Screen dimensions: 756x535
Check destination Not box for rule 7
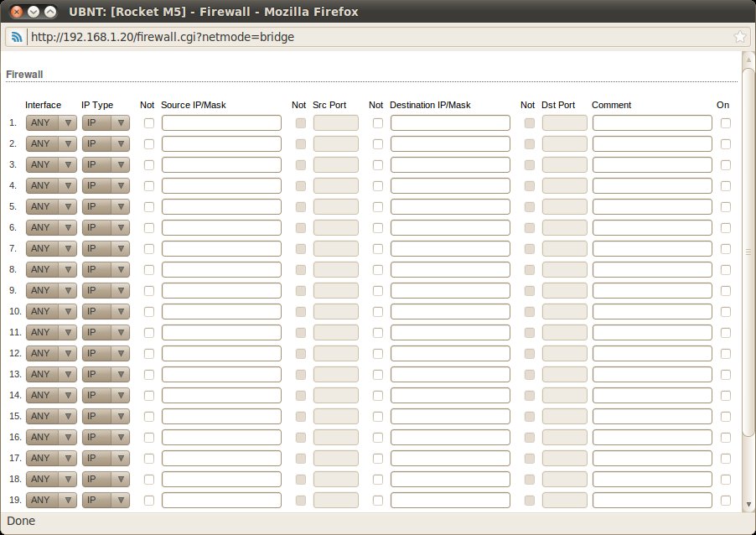click(378, 249)
